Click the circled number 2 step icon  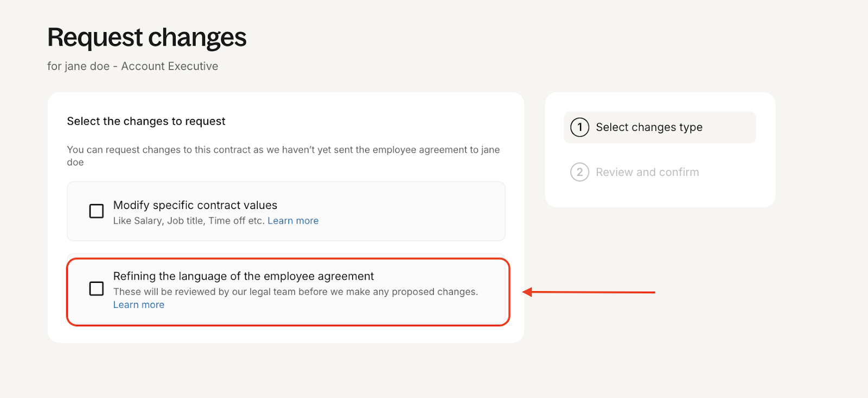(x=579, y=172)
